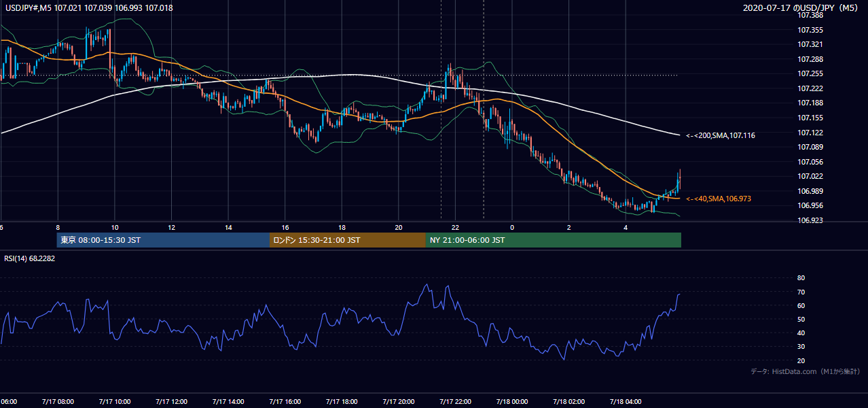Click hour tick 18 under price chart
The height and width of the screenshot is (408, 868).
(342, 227)
